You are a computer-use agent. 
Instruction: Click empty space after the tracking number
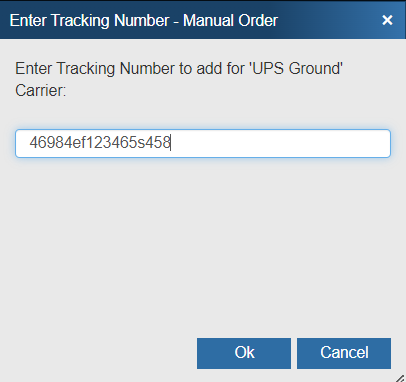[280, 143]
